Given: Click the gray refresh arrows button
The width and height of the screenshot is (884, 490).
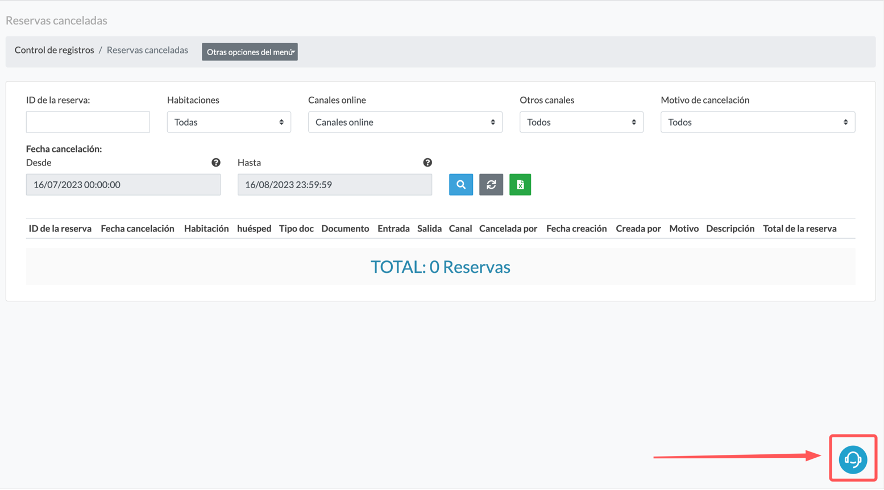Looking at the screenshot, I should (x=490, y=185).
